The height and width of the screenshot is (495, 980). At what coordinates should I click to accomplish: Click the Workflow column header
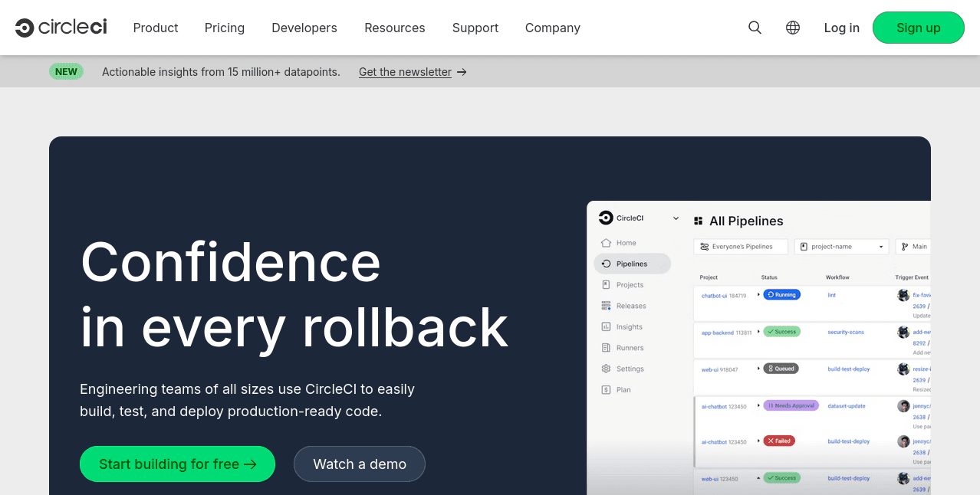click(837, 277)
